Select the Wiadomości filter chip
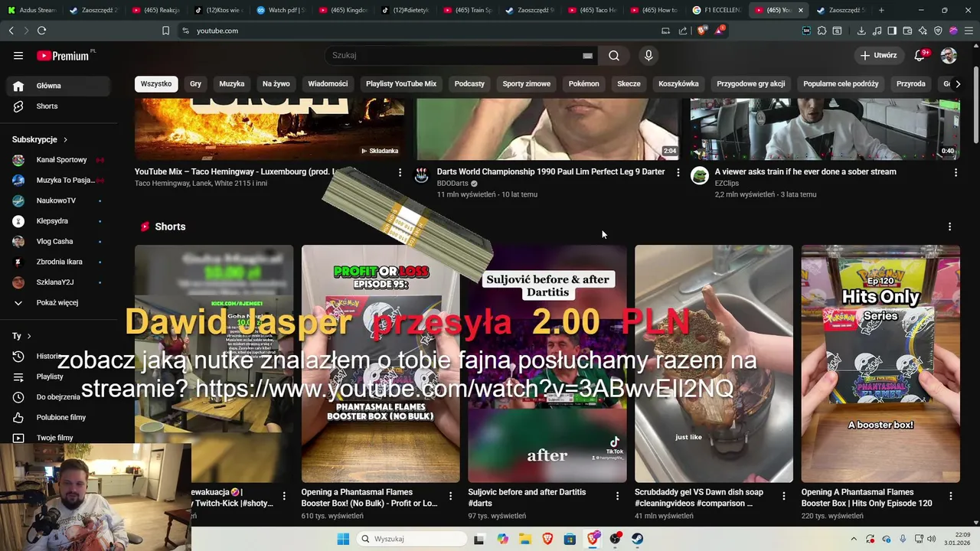This screenshot has height=551, width=980. (x=328, y=83)
